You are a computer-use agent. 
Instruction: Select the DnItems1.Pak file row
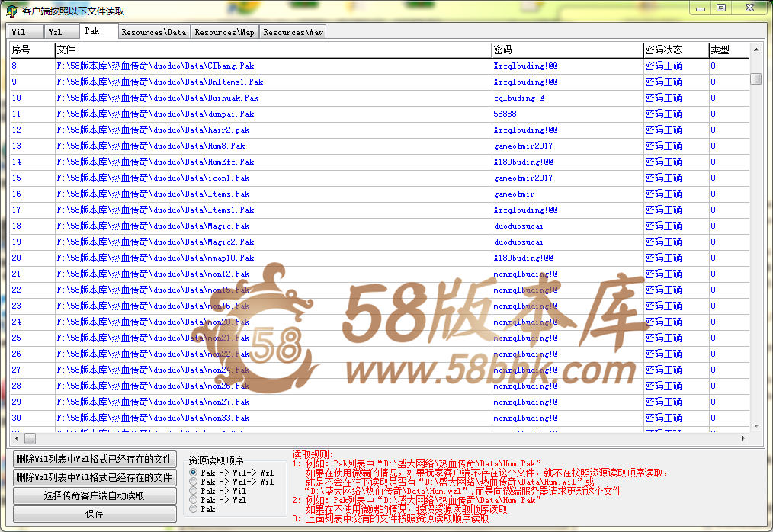tap(380, 82)
